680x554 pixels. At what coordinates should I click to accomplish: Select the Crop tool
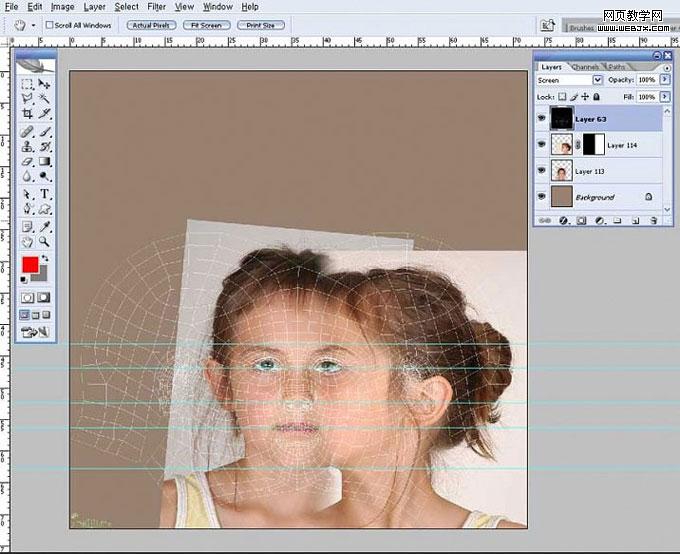click(27, 114)
